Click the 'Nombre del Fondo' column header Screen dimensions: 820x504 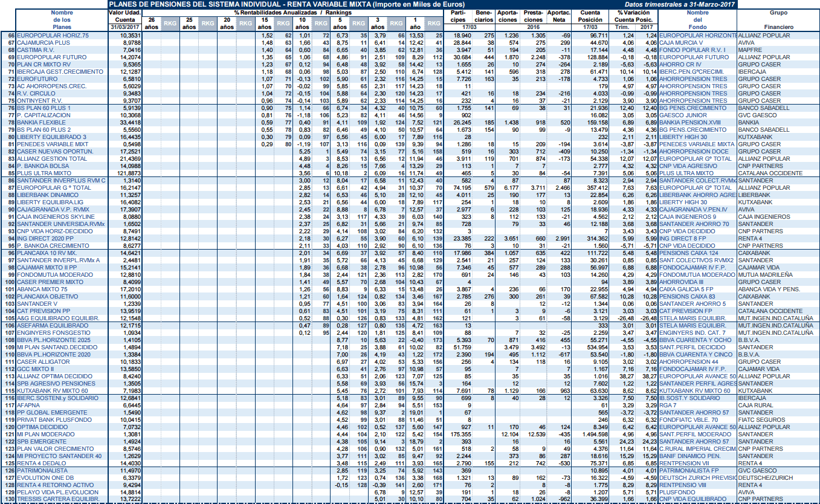697,20
